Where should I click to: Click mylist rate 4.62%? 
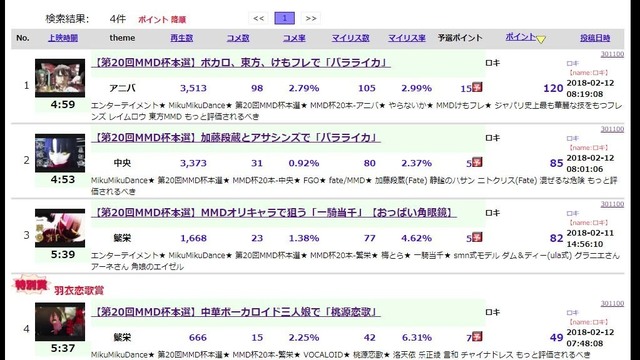[417, 238]
